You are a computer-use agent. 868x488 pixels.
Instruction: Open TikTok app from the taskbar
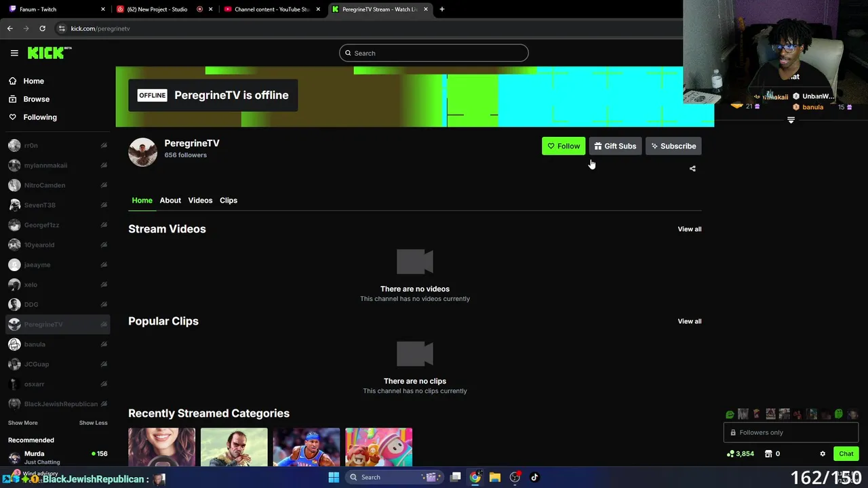point(534,477)
